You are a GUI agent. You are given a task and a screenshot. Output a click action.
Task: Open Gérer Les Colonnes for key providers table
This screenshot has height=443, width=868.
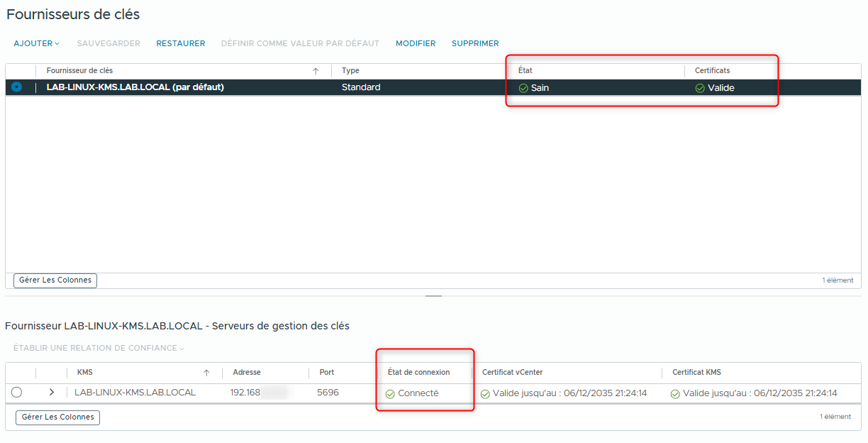[55, 280]
